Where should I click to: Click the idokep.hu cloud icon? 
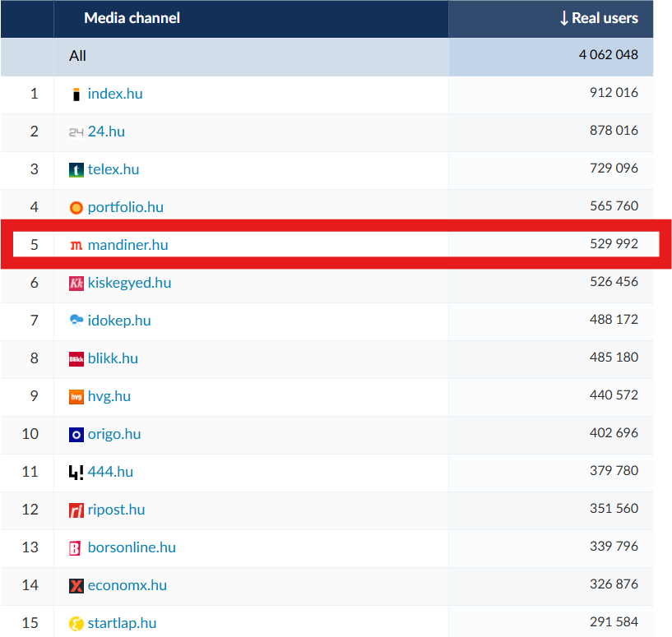tap(76, 321)
